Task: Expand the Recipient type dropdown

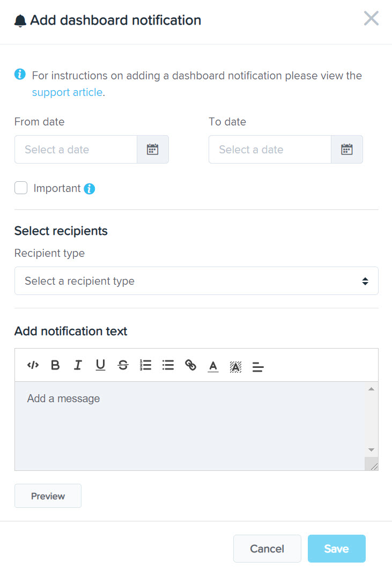Action: [196, 281]
